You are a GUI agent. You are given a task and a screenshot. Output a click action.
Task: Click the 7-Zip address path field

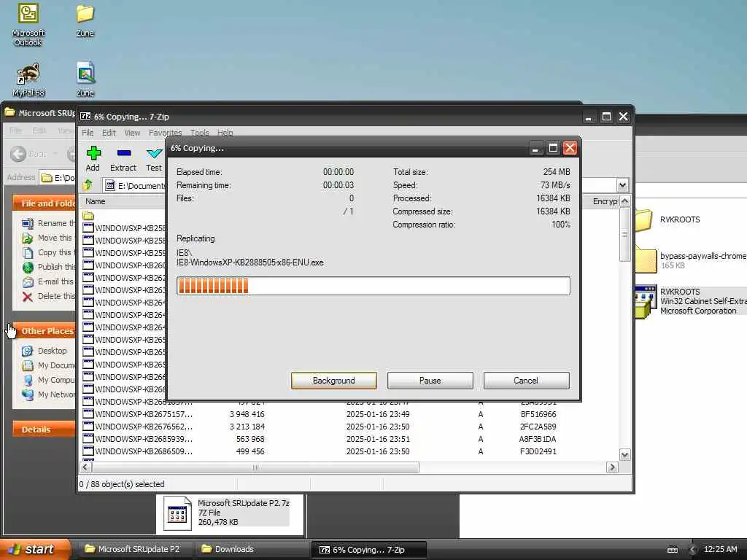tap(359, 185)
